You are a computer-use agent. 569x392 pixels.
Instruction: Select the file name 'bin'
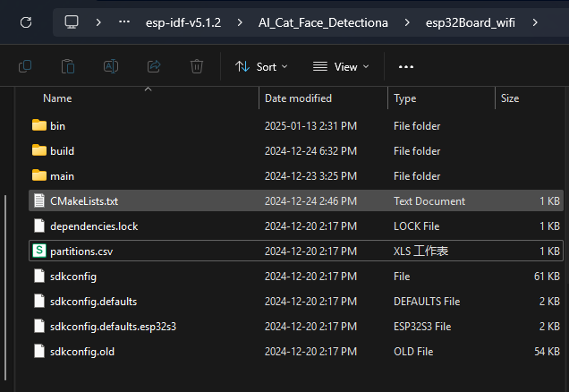click(57, 126)
